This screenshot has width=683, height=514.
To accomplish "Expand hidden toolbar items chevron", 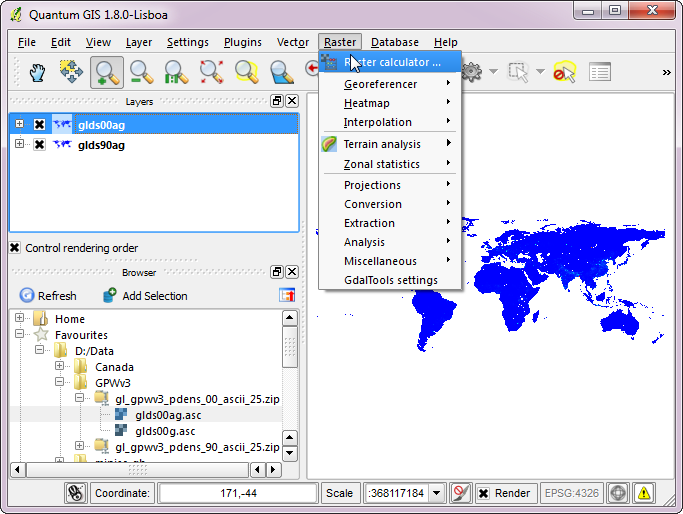I will 666,72.
